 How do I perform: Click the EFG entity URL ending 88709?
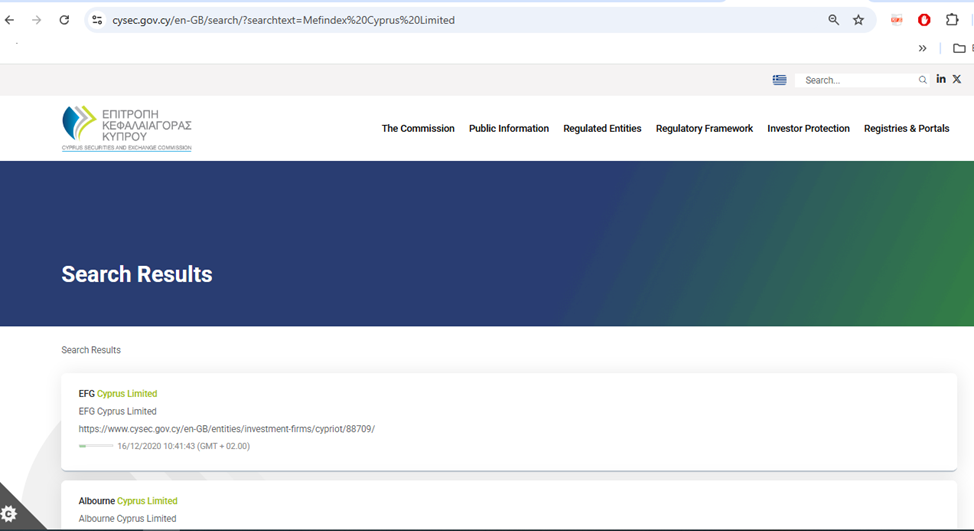227,429
